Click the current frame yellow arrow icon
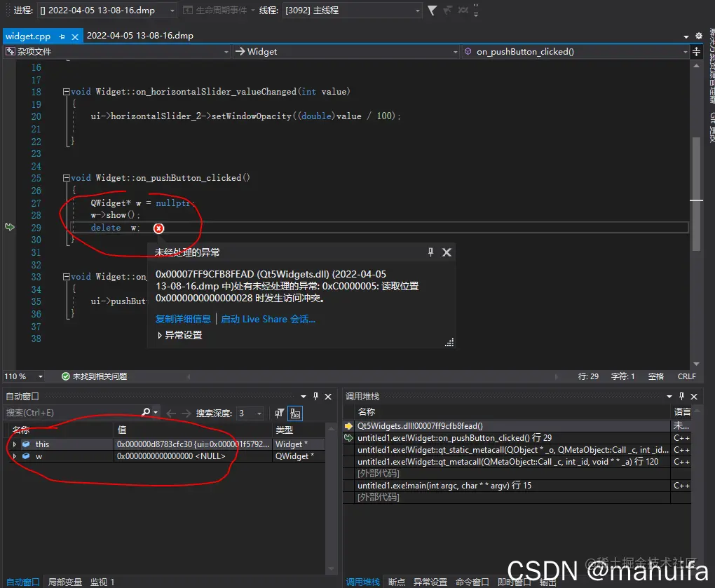This screenshot has height=588, width=715. (x=348, y=425)
